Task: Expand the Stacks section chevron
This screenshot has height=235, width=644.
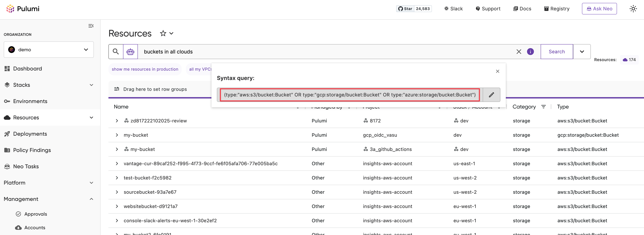Action: [91, 85]
